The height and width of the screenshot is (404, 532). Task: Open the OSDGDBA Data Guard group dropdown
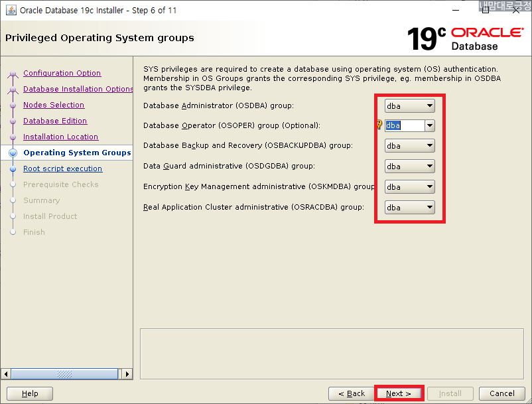[409, 167]
